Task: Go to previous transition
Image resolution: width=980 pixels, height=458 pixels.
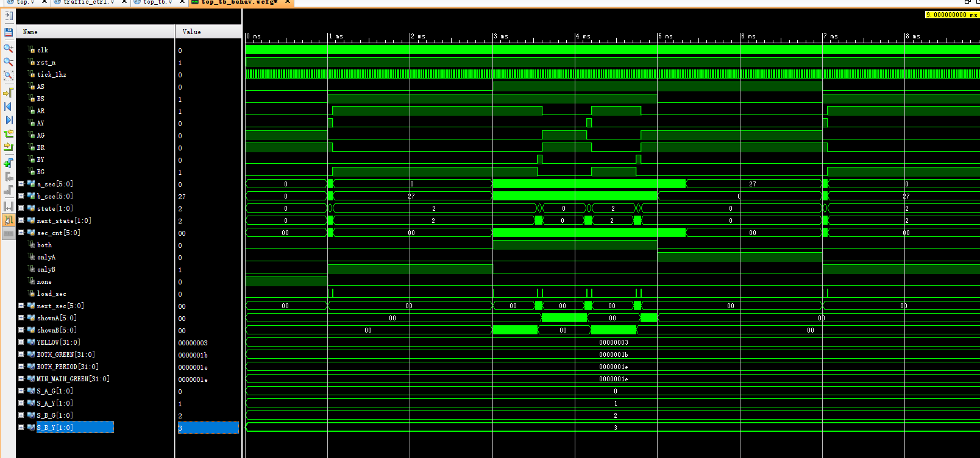Action: tap(9, 133)
